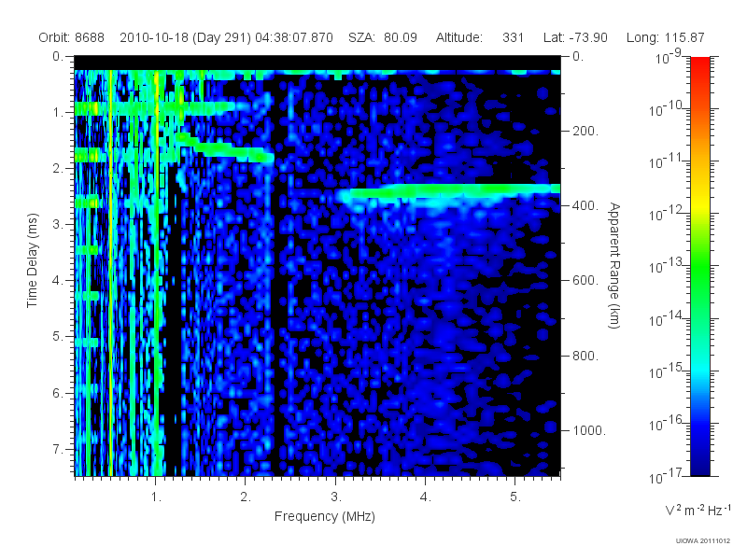The height and width of the screenshot is (560, 747).
Task: Click the '800.' apparent range tick label
Action: [585, 356]
